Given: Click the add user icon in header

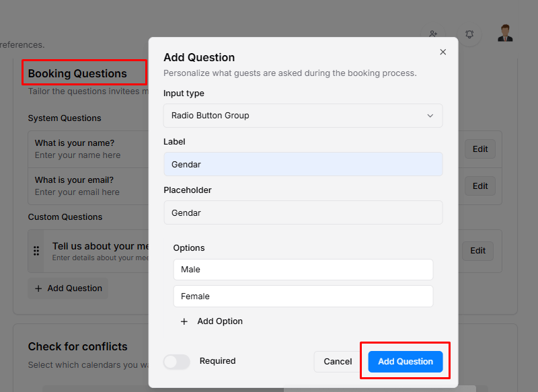Looking at the screenshot, I should point(433,34).
